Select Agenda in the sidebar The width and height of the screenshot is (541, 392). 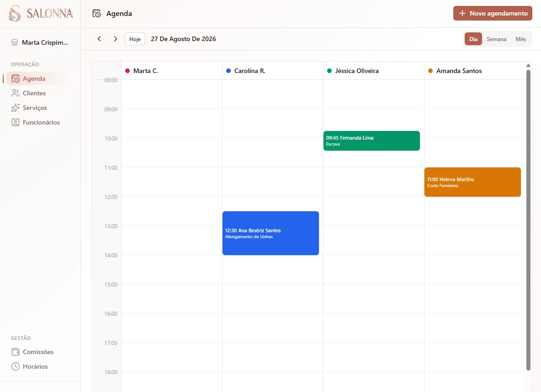pyautogui.click(x=39, y=78)
